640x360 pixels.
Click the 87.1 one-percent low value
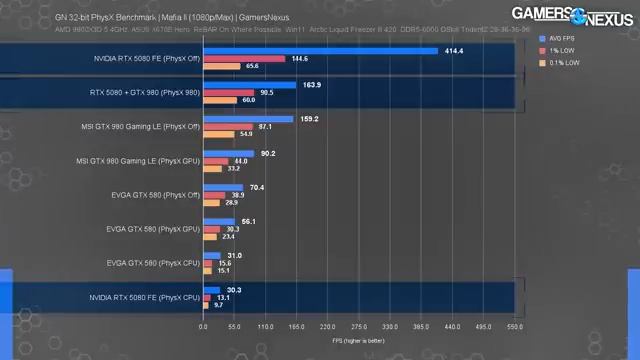(265, 127)
